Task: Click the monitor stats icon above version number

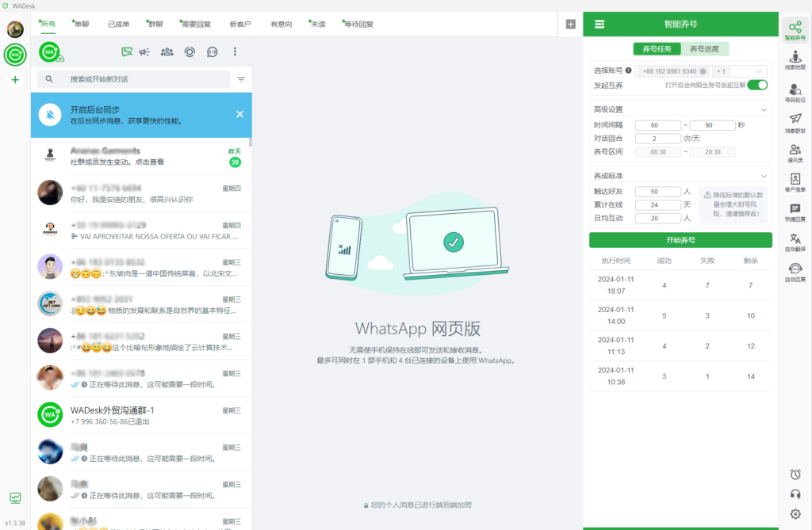Action: (16, 498)
